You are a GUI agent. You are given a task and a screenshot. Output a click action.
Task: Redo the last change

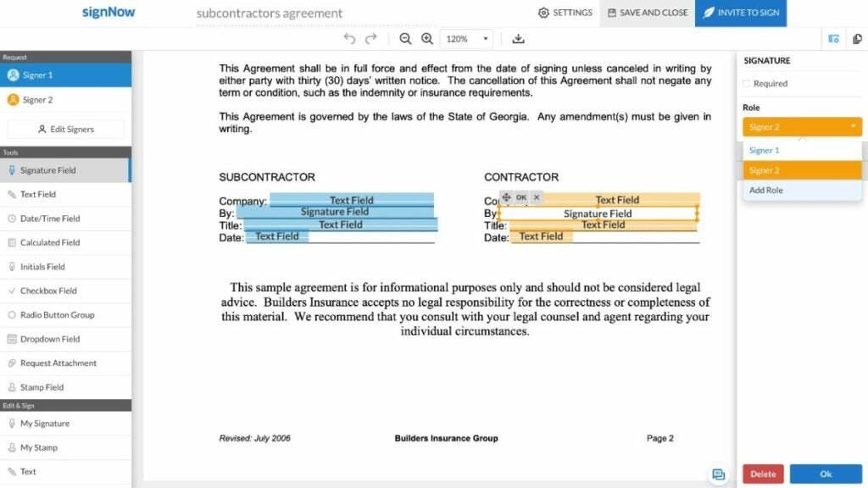click(x=371, y=38)
